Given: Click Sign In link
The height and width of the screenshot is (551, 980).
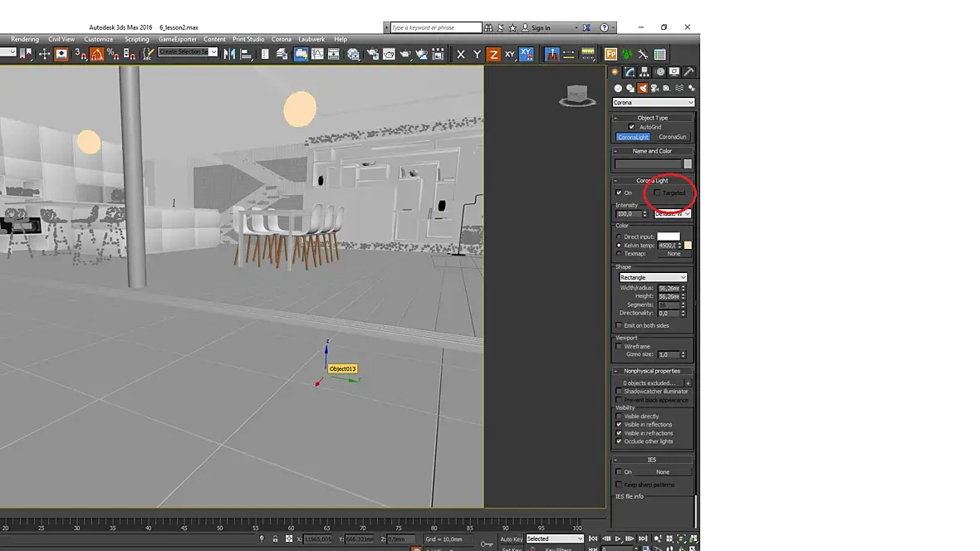Looking at the screenshot, I should 541,27.
